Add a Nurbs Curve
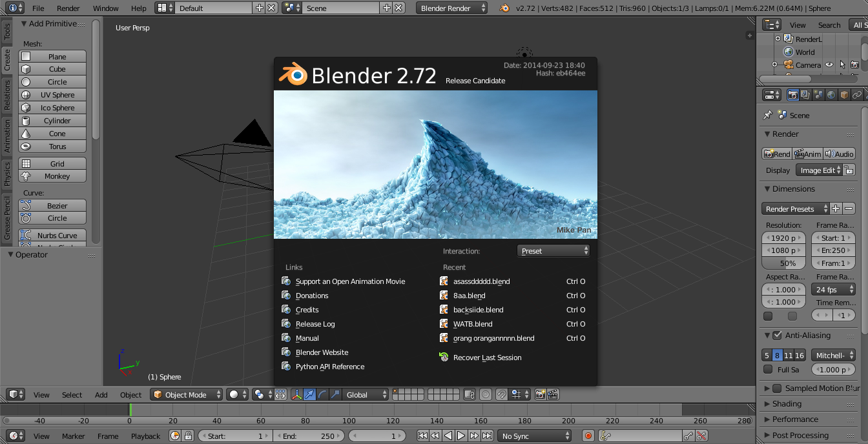The width and height of the screenshot is (868, 444). tap(52, 236)
